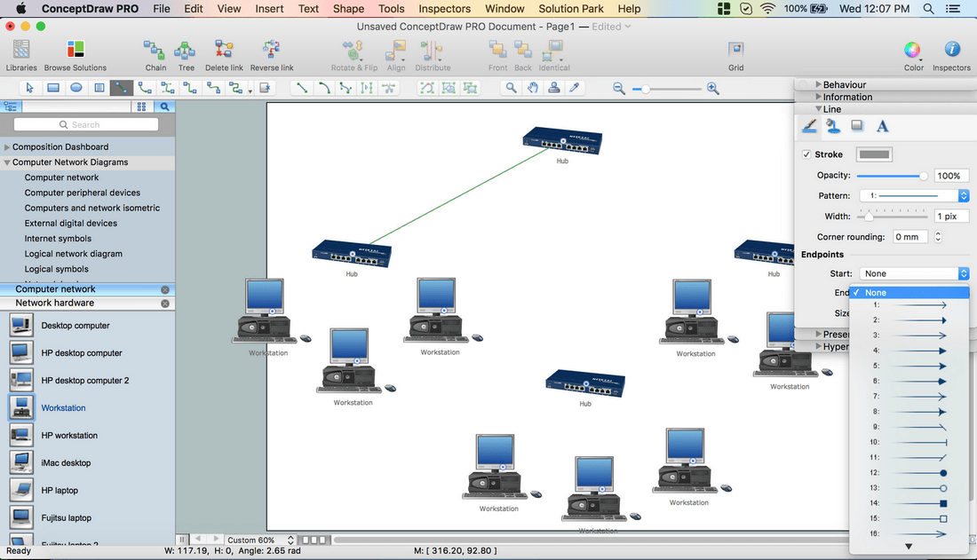Collapse the Line section
This screenshot has height=560, width=977.
coord(819,109)
